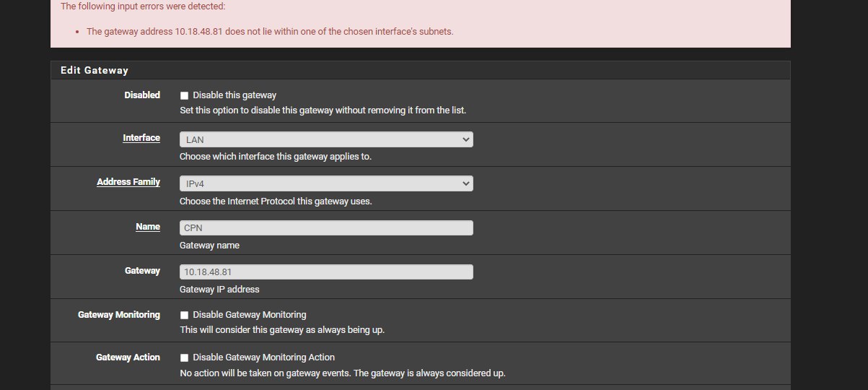868x390 pixels.
Task: Click the bold Gateway field label
Action: [x=142, y=271]
